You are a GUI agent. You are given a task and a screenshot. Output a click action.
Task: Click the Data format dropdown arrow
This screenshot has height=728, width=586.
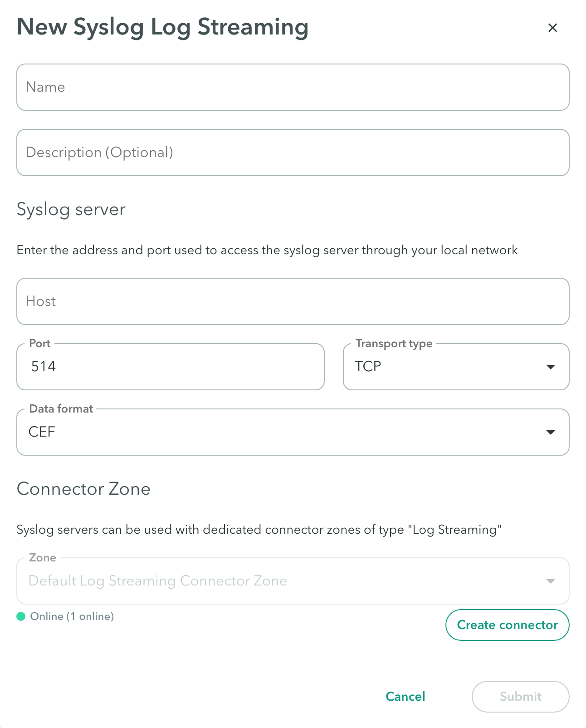551,432
